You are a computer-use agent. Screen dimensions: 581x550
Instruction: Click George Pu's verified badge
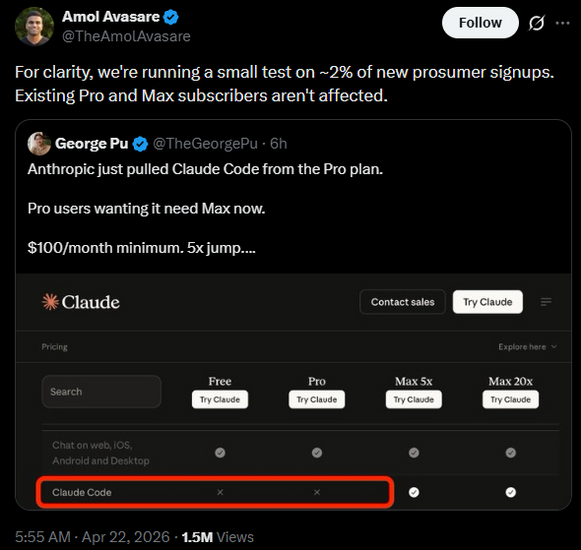pyautogui.click(x=140, y=144)
